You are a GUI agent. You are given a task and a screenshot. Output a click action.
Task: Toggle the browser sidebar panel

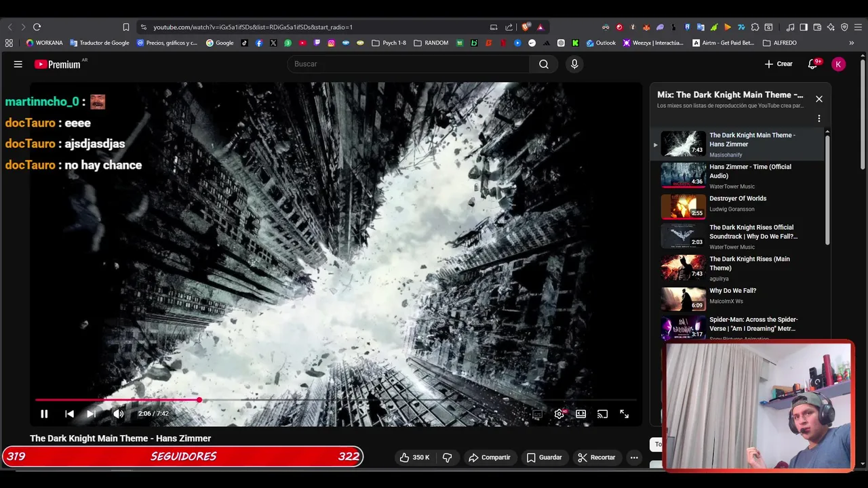click(x=804, y=27)
